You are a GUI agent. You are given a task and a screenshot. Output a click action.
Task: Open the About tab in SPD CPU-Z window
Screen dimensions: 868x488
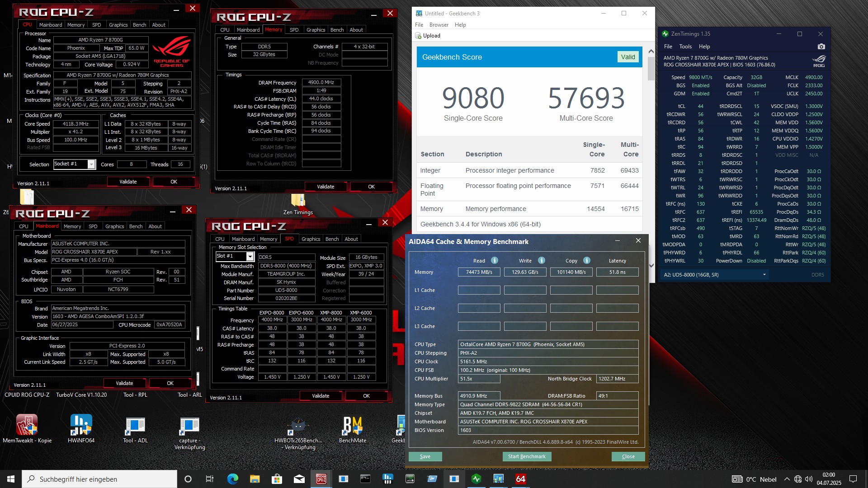[351, 239]
